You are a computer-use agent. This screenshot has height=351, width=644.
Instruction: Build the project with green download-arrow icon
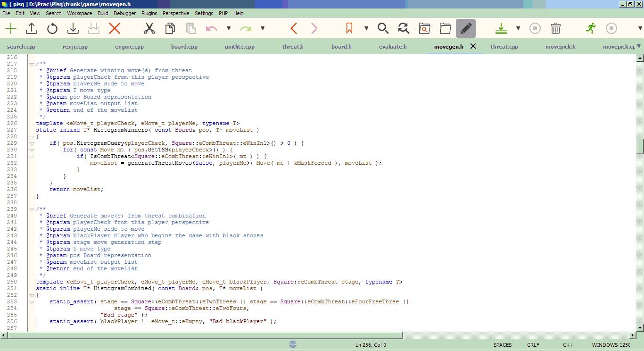tap(501, 28)
